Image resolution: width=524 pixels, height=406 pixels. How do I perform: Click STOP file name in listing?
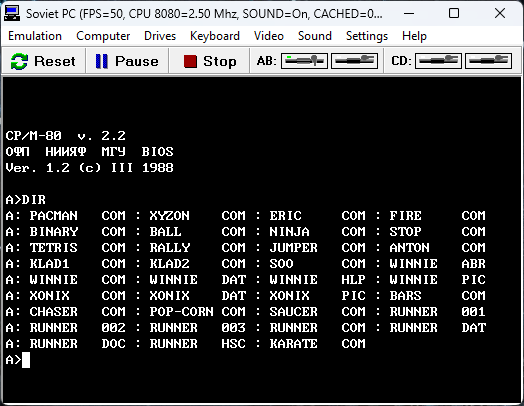click(405, 232)
